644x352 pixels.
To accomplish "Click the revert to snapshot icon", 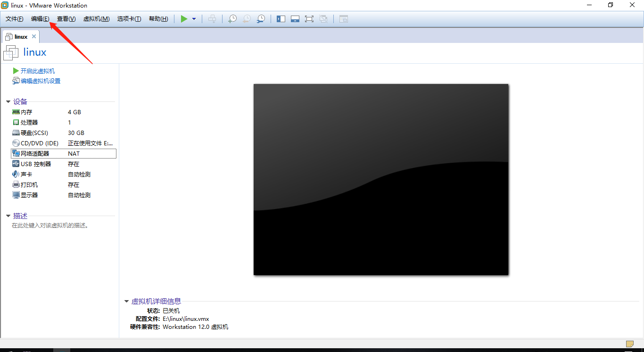I will [247, 19].
